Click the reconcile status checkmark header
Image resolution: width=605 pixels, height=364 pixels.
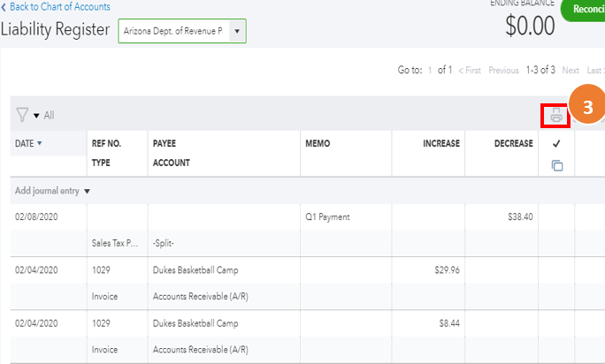tap(556, 143)
